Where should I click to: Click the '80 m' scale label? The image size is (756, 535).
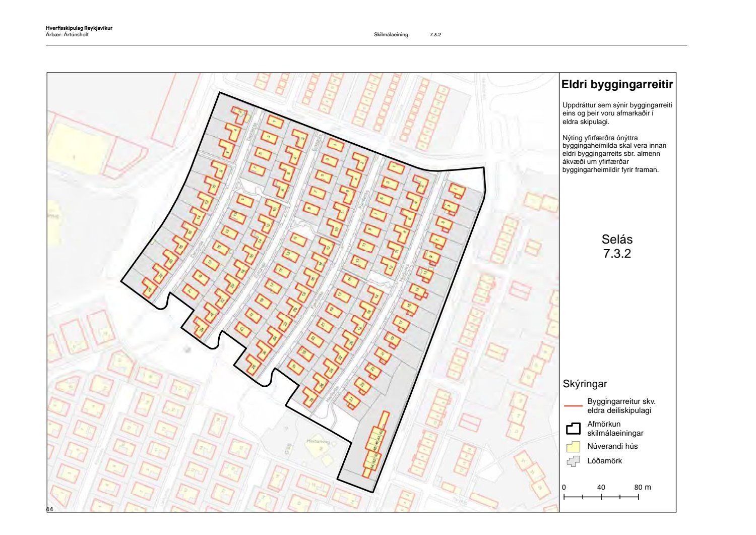(643, 488)
